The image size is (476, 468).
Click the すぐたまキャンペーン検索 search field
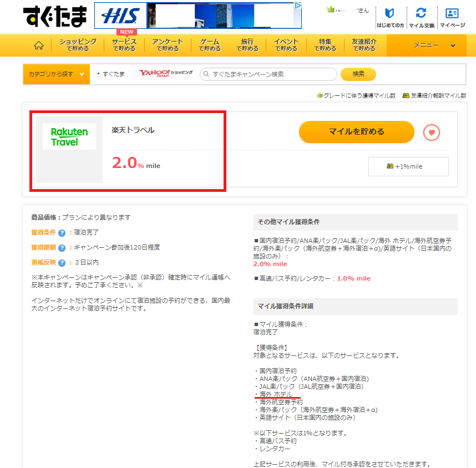point(269,74)
